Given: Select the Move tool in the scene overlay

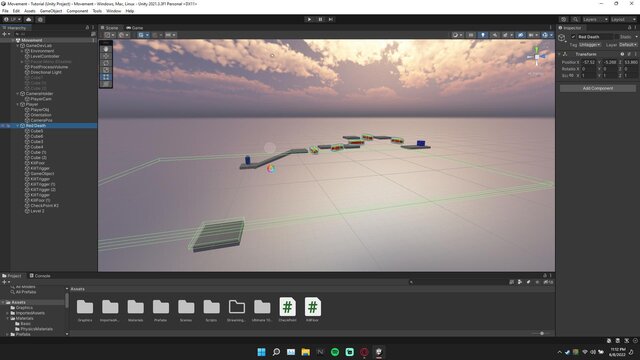Looking at the screenshot, I should [x=106, y=56].
